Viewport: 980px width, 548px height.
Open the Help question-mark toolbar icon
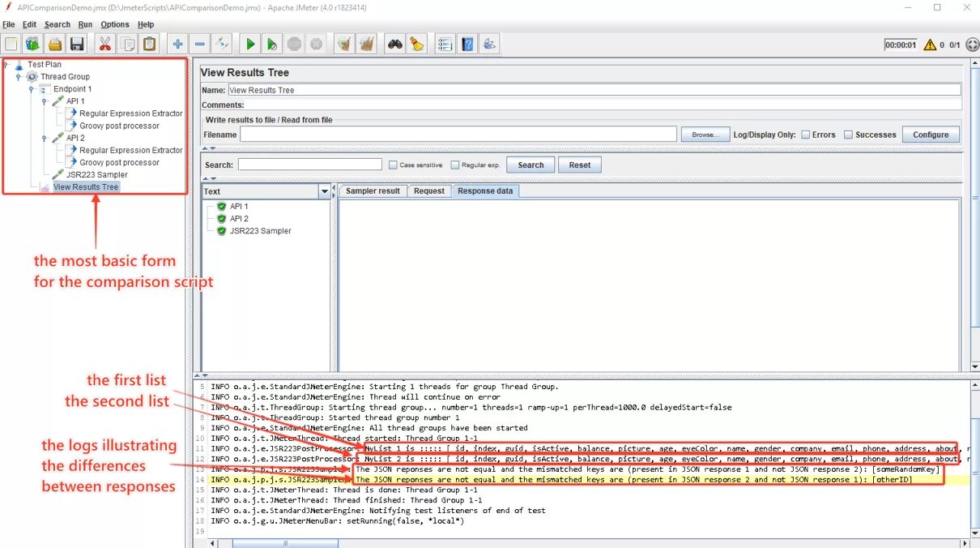point(468,44)
